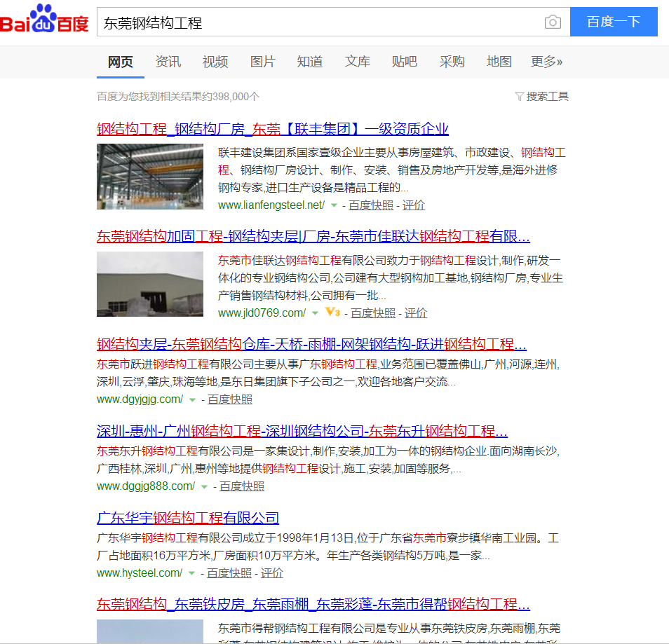Expand dropdown arrow next to www.dgyjgjg.com
This screenshot has height=644, width=669.
(192, 400)
